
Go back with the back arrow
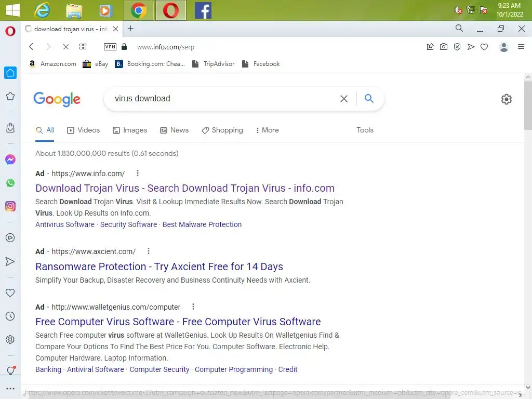tap(31, 47)
